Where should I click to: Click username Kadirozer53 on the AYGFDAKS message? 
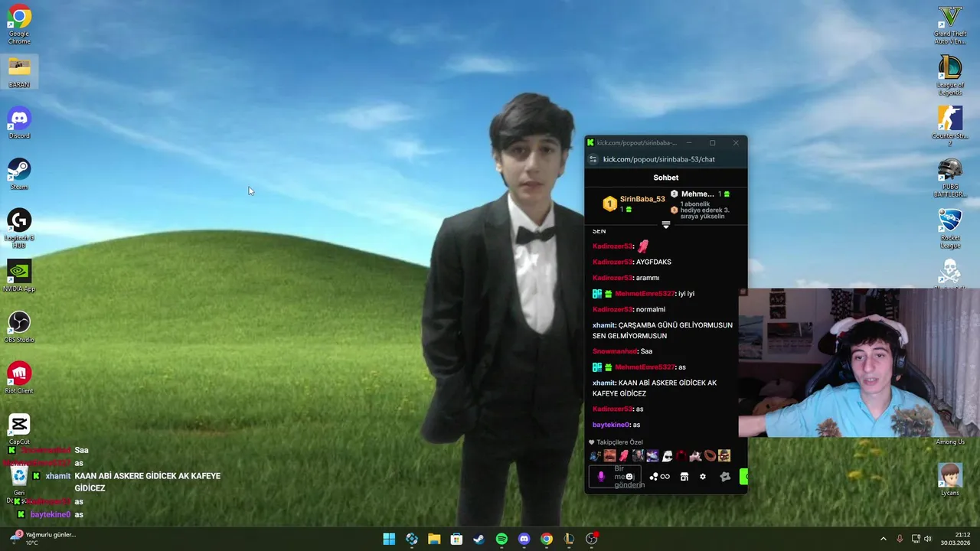(x=612, y=262)
